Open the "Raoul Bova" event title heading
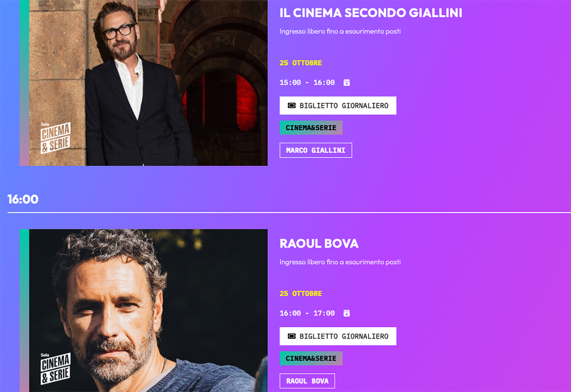The height and width of the screenshot is (392, 571). point(319,244)
